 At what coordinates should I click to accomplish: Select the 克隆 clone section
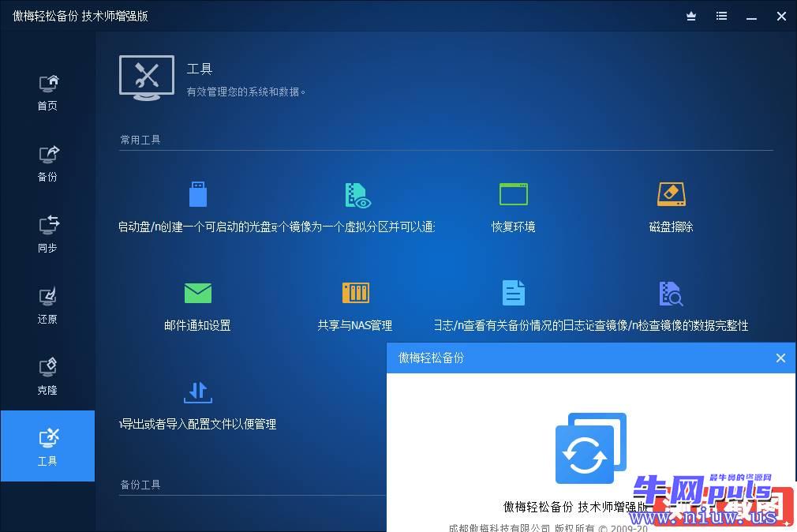(x=48, y=377)
